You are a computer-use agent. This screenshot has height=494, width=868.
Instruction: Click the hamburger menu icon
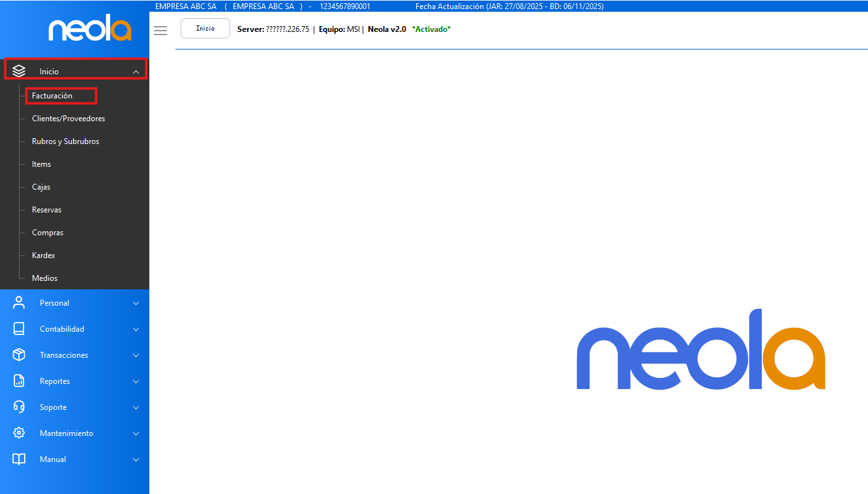click(160, 30)
